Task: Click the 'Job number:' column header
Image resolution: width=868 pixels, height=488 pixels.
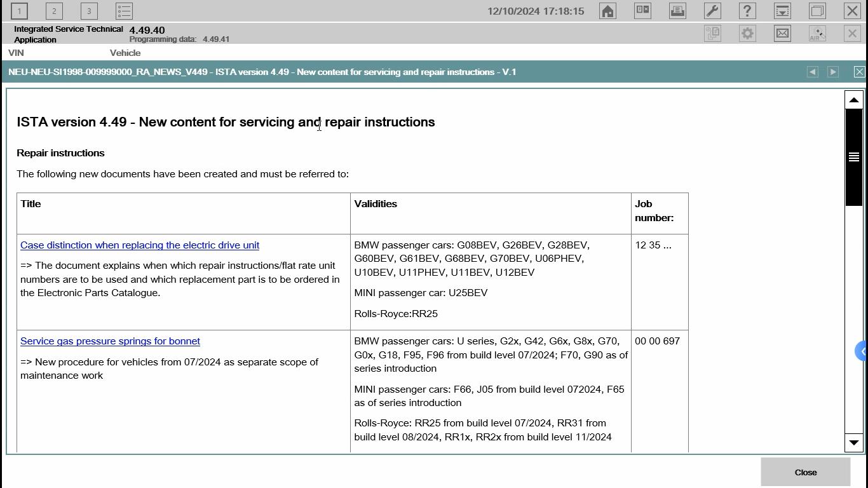Action: (654, 211)
